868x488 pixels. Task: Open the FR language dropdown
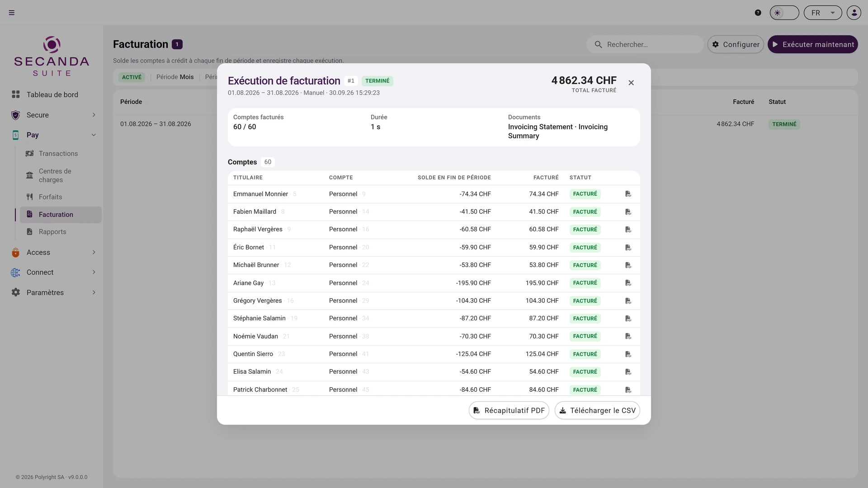tap(823, 13)
